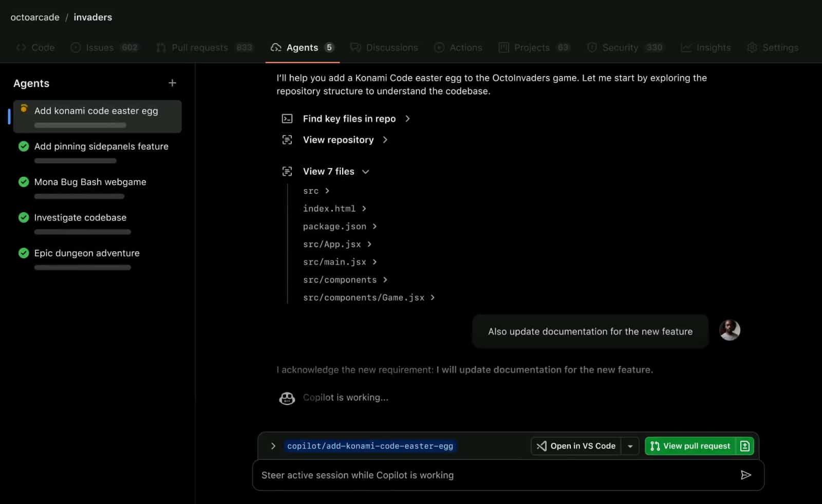Open the Insights tab
The height and width of the screenshot is (504, 822).
(x=706, y=48)
